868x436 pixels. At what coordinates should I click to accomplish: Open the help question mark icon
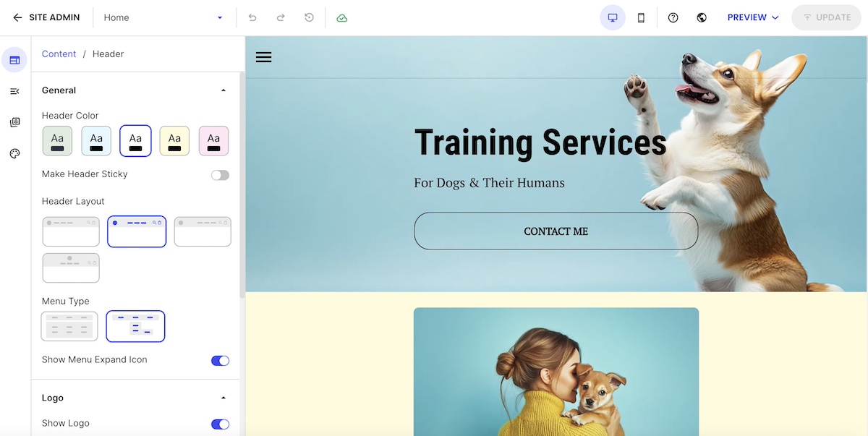pyautogui.click(x=673, y=17)
